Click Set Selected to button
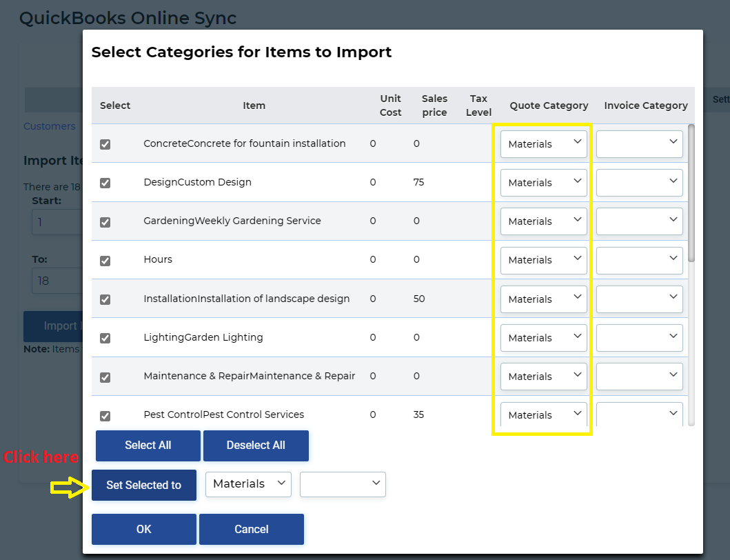 tap(143, 486)
